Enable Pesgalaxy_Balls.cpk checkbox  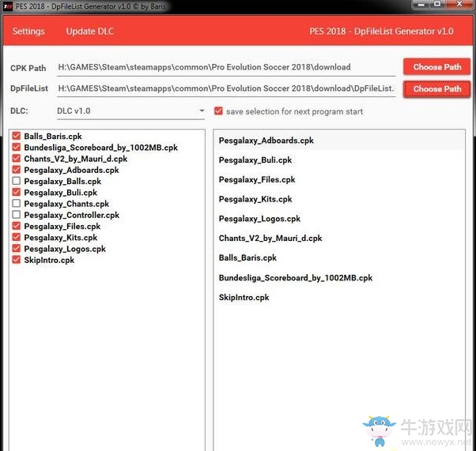point(17,181)
